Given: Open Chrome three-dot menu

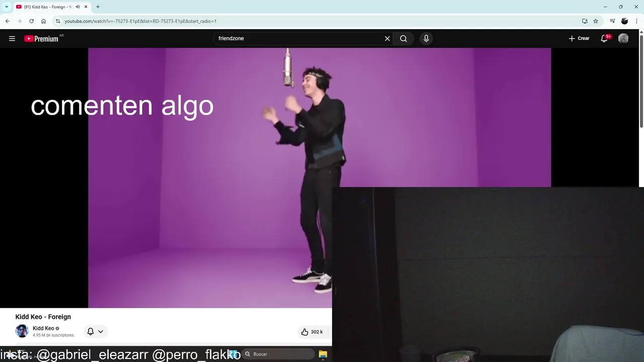Looking at the screenshot, I should click(636, 21).
